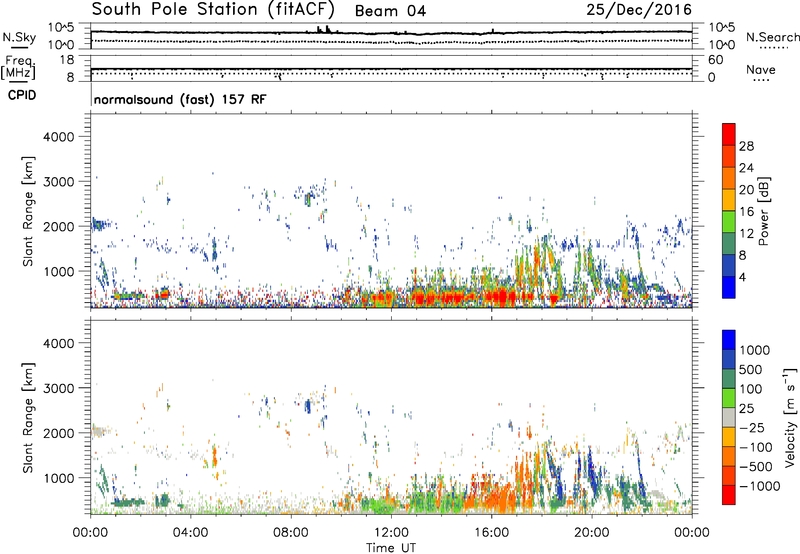Click the '16:00' time tick label
800x554 pixels.
click(491, 533)
